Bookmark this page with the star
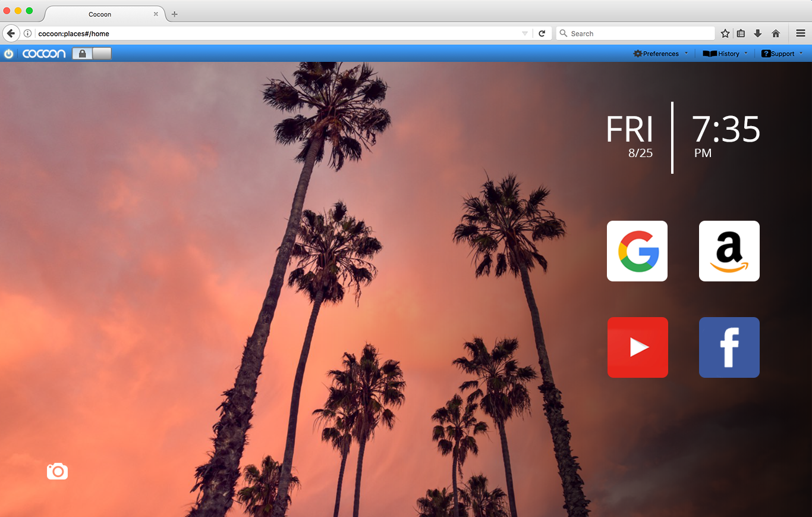 [x=725, y=33]
